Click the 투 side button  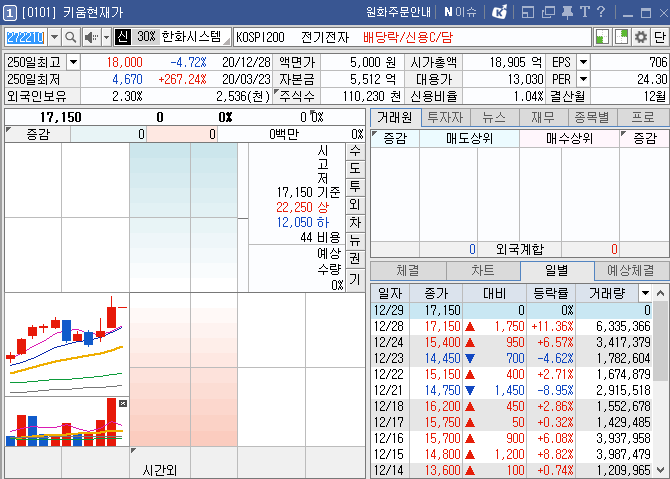[355, 186]
